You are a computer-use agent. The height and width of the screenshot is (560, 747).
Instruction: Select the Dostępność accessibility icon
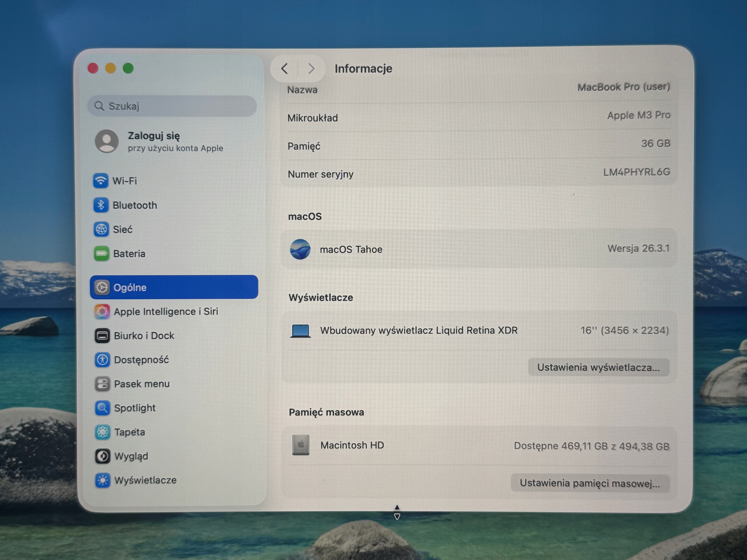coord(102,360)
